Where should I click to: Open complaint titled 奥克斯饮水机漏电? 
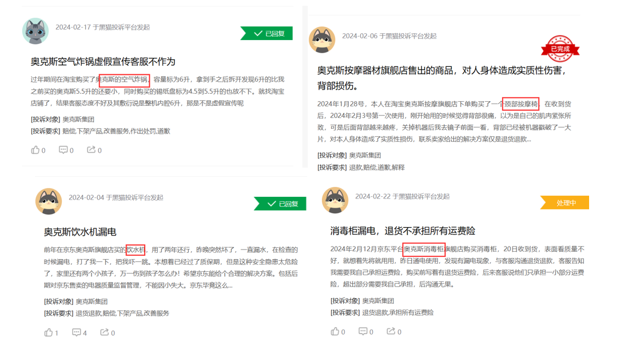[x=80, y=232]
